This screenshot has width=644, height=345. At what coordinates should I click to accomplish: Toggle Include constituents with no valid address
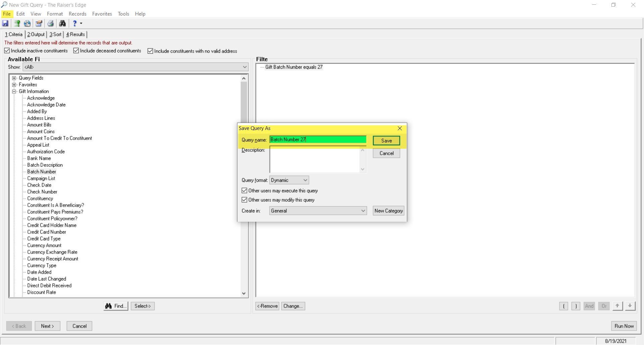click(x=150, y=51)
